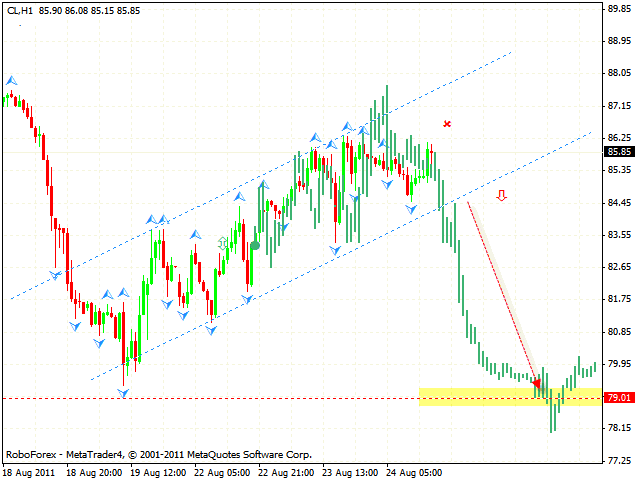Select the topmost-left blue fractal arrow
The image size is (640, 480).
tap(11, 79)
